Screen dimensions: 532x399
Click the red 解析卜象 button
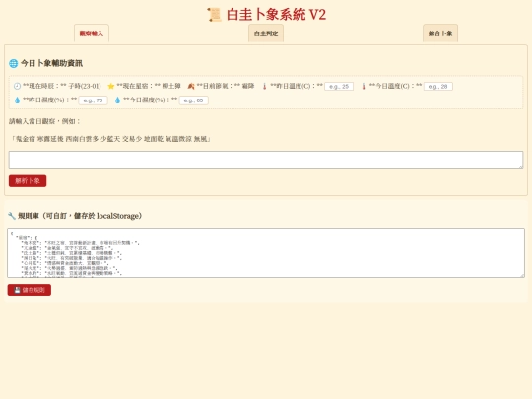[28, 181]
